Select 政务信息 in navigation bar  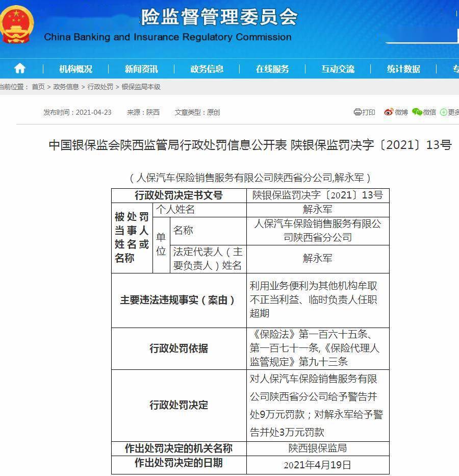click(x=207, y=69)
